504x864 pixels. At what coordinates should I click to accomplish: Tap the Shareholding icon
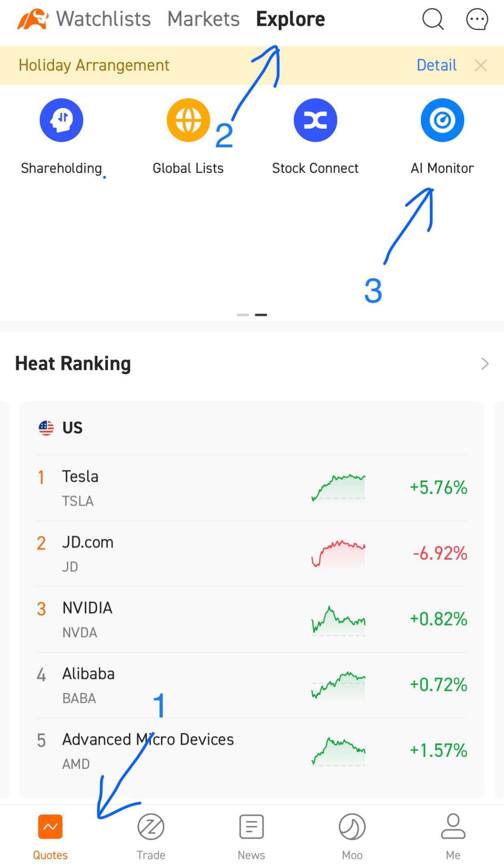tap(62, 120)
